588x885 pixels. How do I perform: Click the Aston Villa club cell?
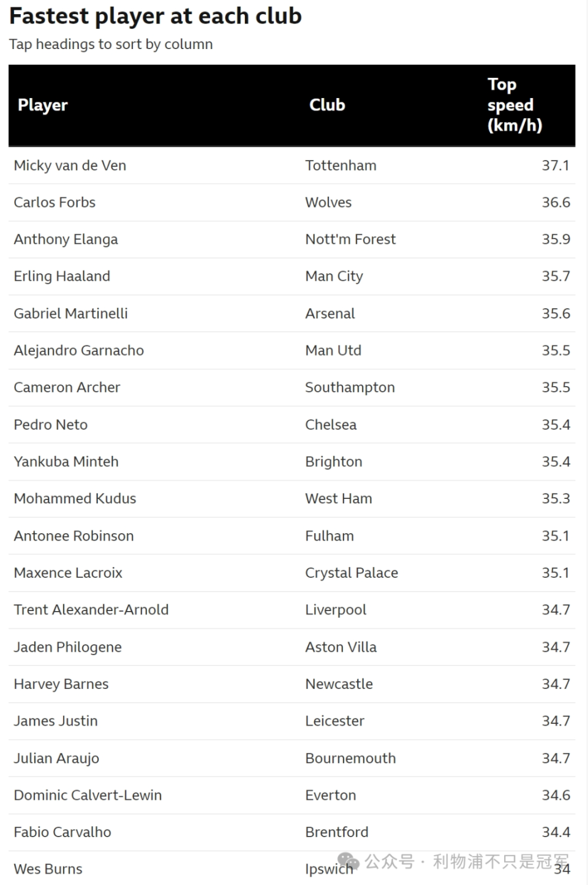click(x=341, y=647)
